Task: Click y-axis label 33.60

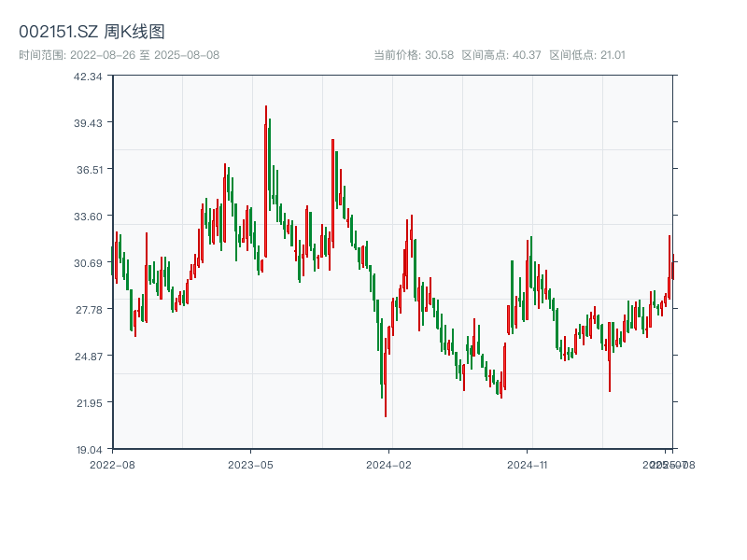Action: pyautogui.click(x=88, y=217)
